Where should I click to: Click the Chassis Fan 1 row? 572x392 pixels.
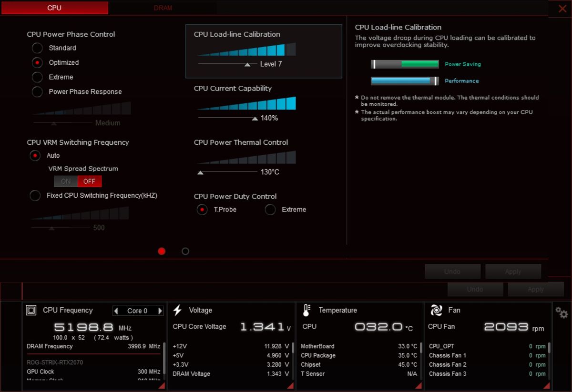coord(487,355)
